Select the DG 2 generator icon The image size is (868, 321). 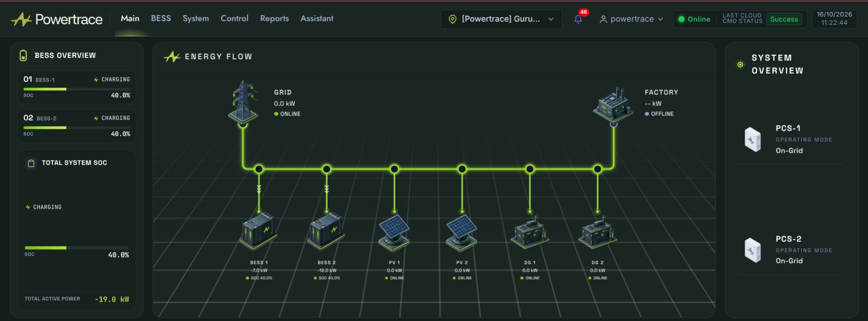[x=597, y=233]
